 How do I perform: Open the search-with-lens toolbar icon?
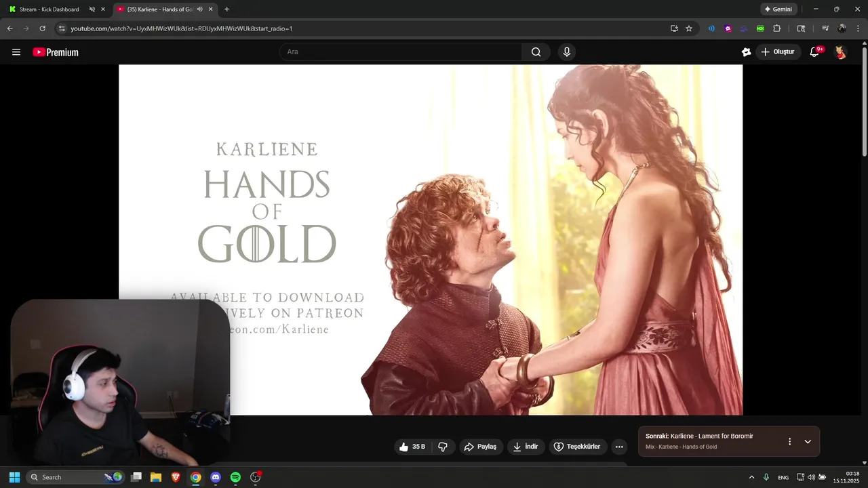point(801,28)
